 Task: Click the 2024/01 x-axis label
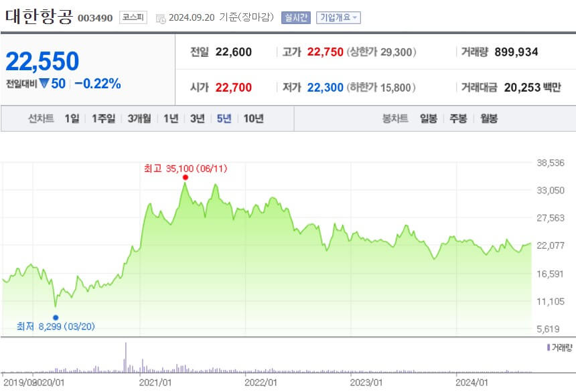pos(472,383)
